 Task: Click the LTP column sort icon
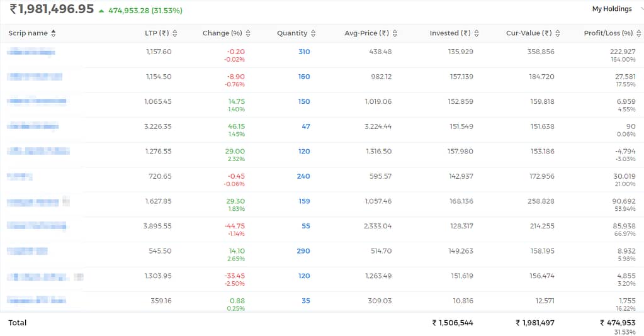pos(175,33)
